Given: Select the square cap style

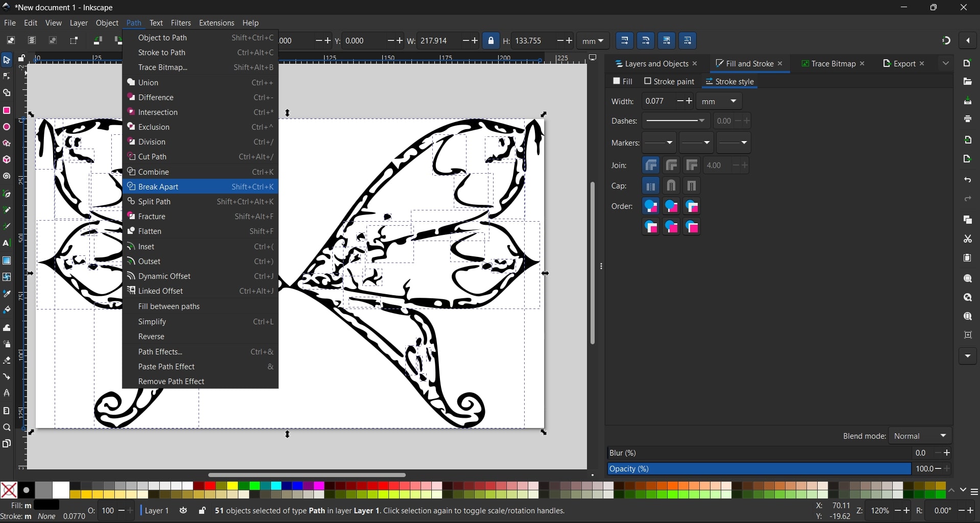Looking at the screenshot, I should 692,186.
